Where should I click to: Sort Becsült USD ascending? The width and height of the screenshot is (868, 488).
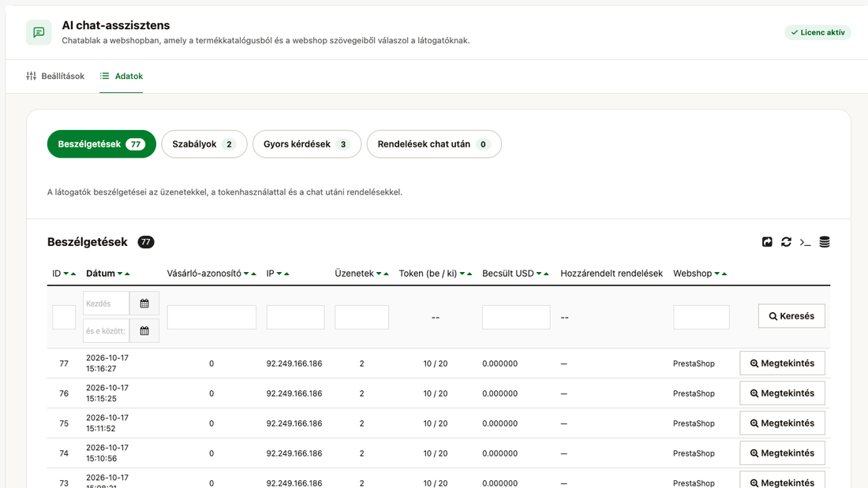pos(546,274)
